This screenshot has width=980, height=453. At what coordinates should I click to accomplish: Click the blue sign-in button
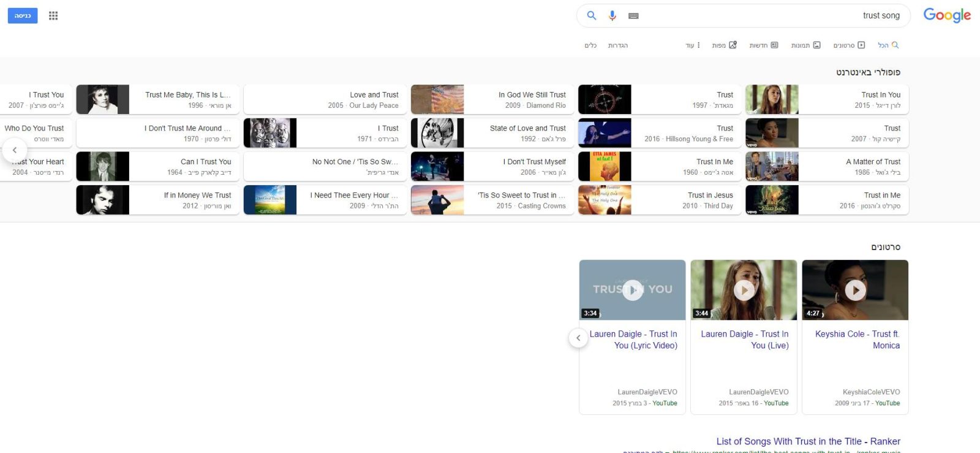[23, 15]
